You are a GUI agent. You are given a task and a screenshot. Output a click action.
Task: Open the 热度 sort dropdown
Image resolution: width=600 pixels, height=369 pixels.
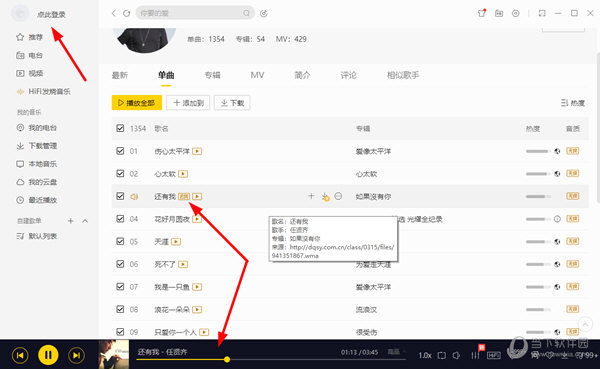coord(573,103)
